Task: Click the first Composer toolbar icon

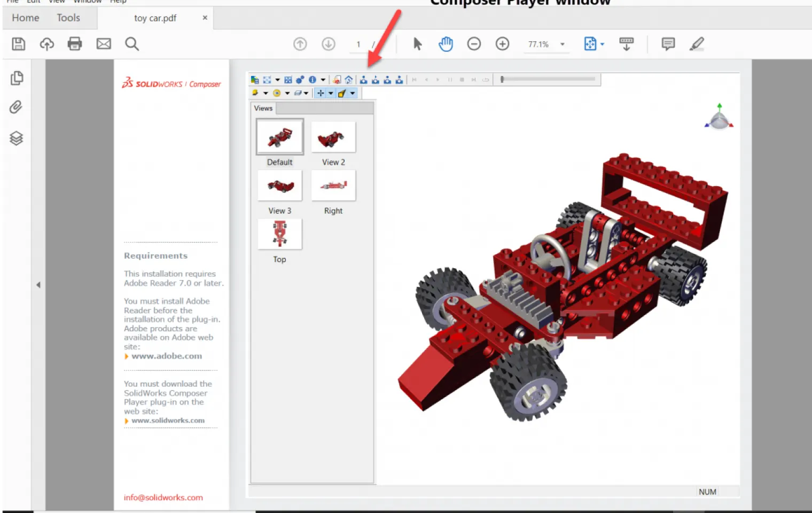Action: [x=255, y=80]
